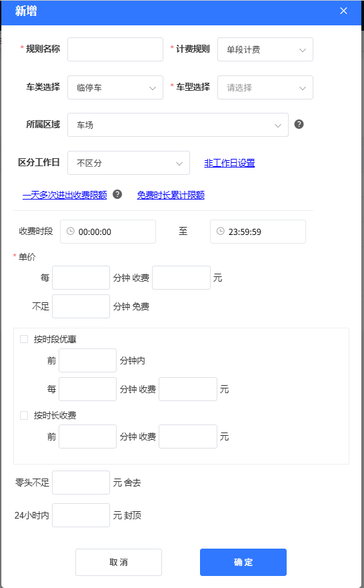This screenshot has width=364, height=588.
Task: Open the 计费规则 dropdown showing 单段计费
Action: coord(265,49)
